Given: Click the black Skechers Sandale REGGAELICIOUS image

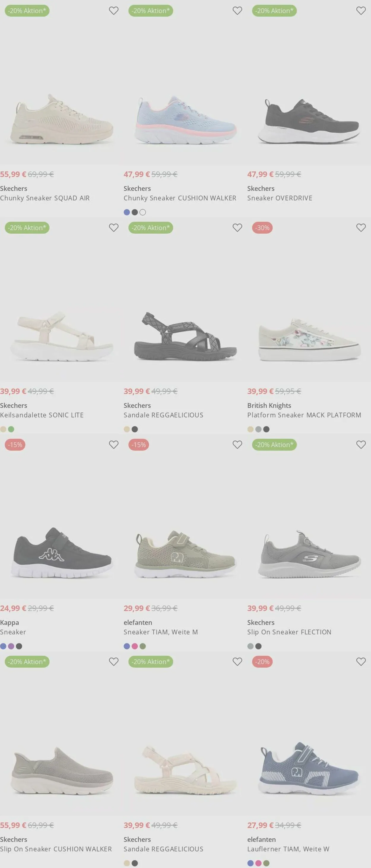Looking at the screenshot, I should coord(185,336).
